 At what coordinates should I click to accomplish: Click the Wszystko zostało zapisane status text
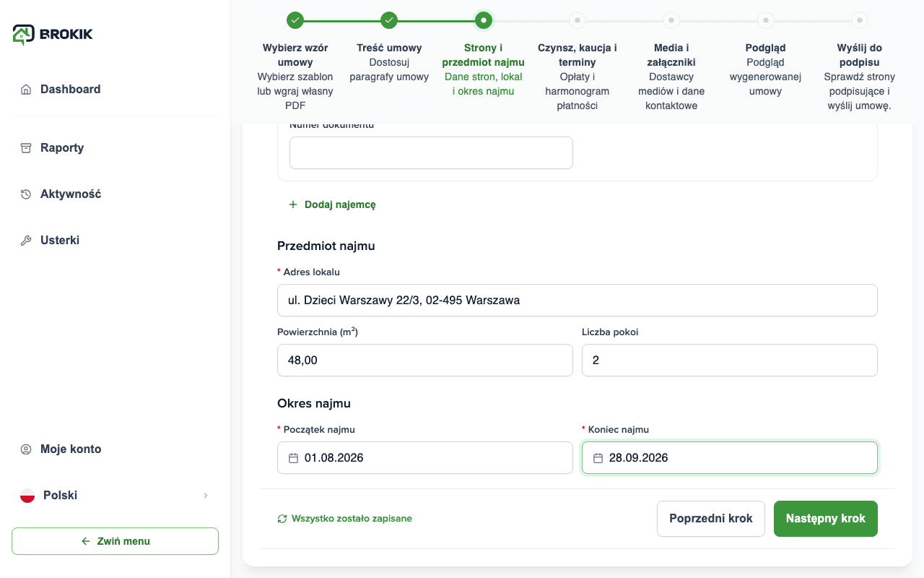(352, 519)
